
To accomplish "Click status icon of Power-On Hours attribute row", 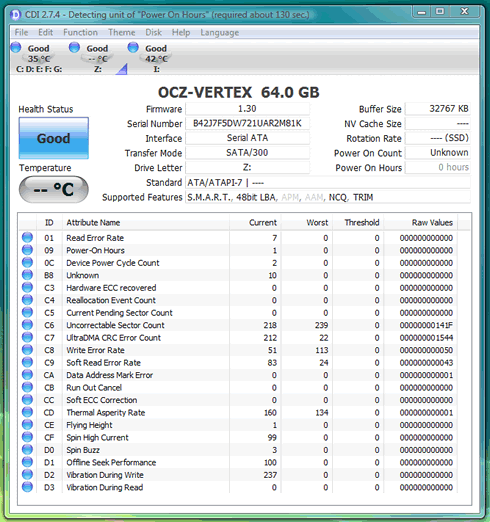I will click(27, 250).
